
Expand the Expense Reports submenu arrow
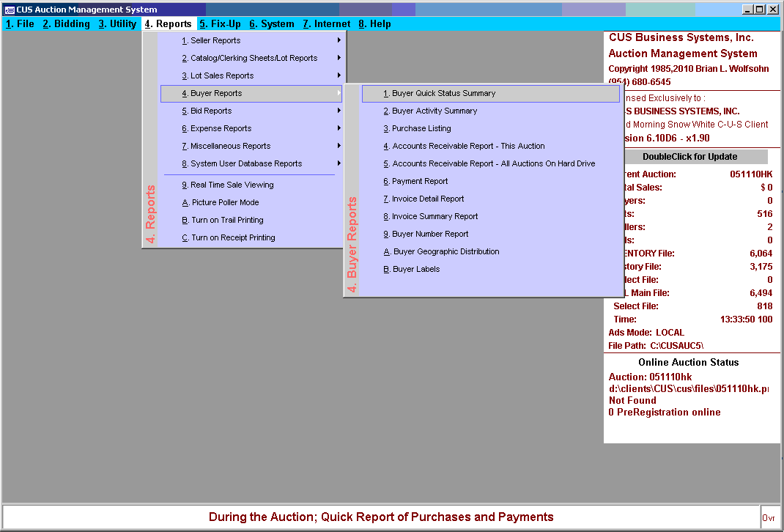339,129
